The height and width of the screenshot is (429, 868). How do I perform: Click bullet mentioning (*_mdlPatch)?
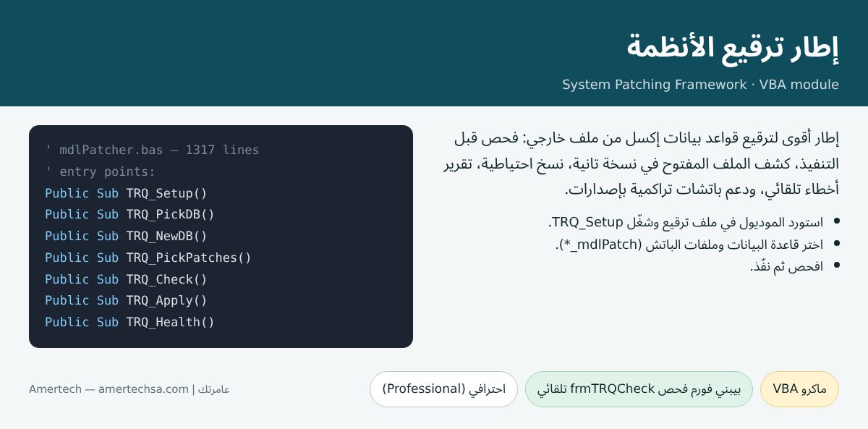click(689, 245)
